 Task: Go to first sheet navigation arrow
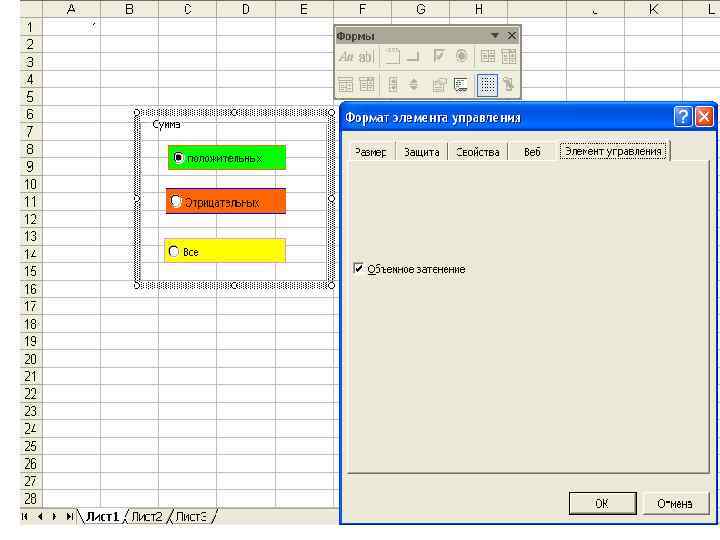(24, 517)
